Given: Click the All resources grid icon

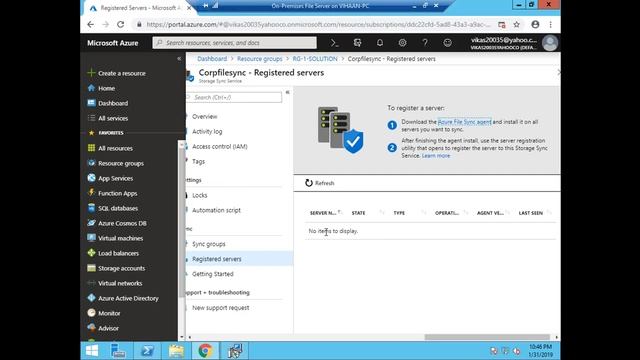Looking at the screenshot, I should [x=91, y=148].
